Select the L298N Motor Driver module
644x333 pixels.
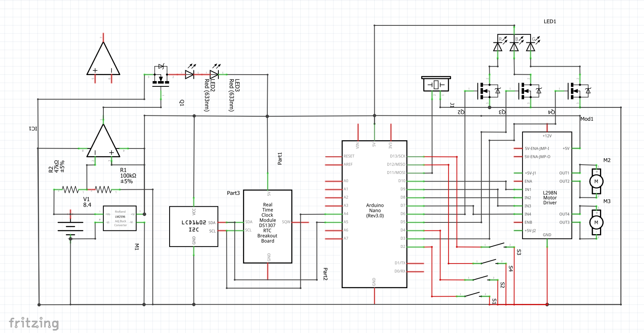point(547,185)
